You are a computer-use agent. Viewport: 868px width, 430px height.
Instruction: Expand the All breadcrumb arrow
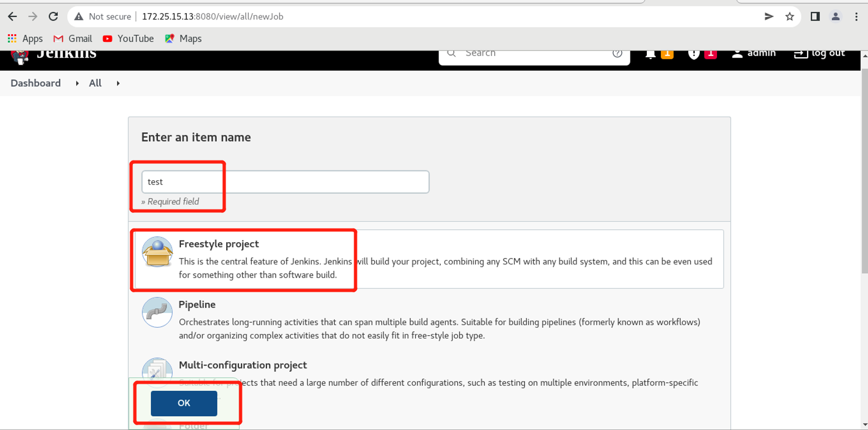[x=118, y=83]
